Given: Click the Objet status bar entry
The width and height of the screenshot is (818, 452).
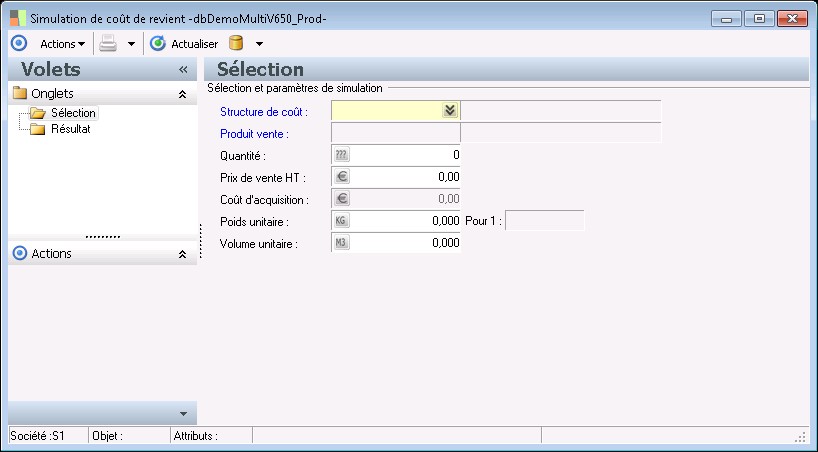Looking at the screenshot, I should click(129, 435).
